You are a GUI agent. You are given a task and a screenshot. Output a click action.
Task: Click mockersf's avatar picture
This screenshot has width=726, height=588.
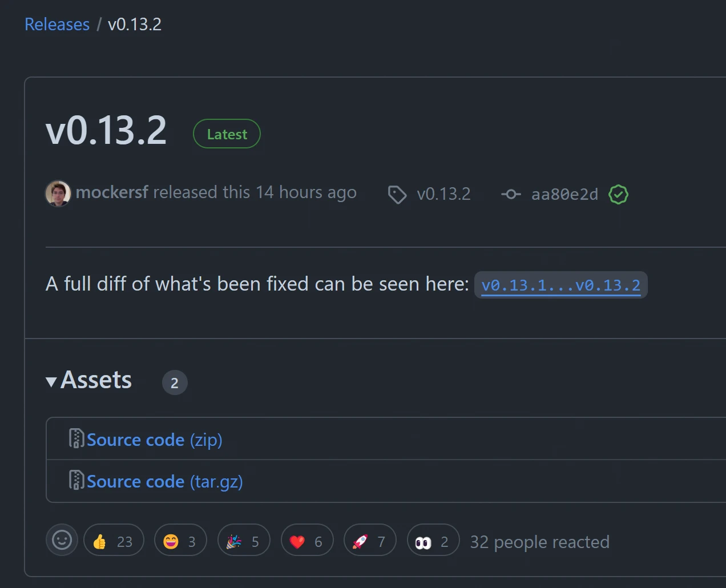click(58, 194)
